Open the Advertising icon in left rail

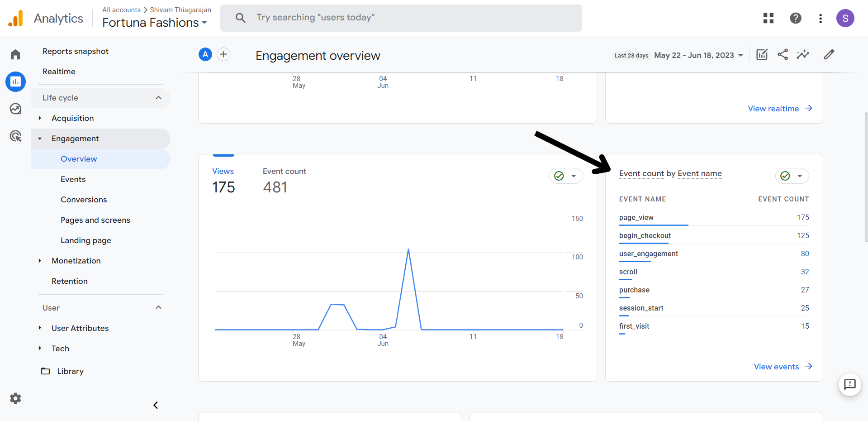click(15, 136)
